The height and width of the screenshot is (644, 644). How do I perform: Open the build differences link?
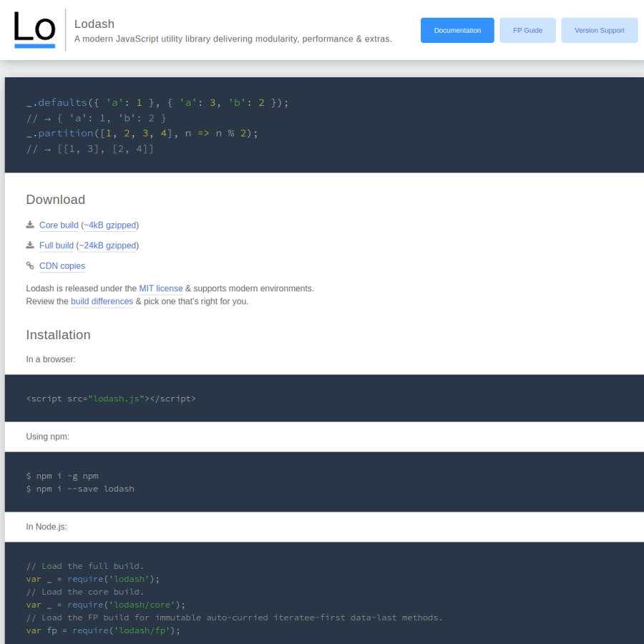pos(102,301)
